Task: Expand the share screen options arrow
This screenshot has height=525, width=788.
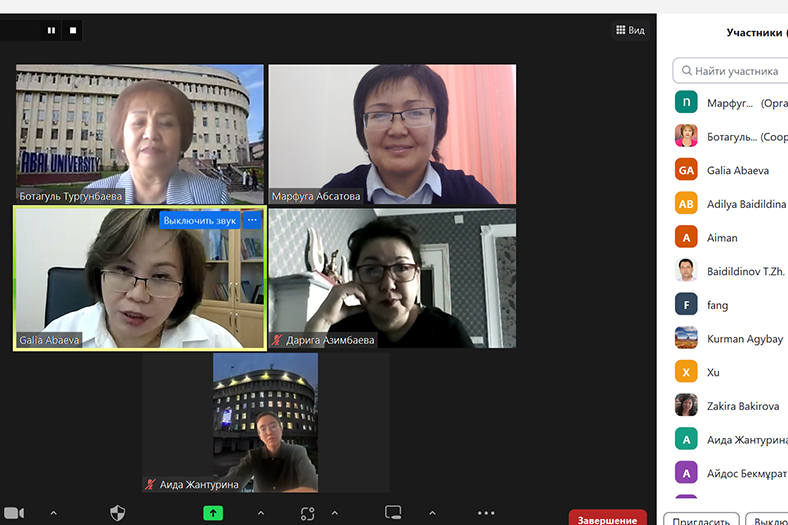Action: [260, 513]
